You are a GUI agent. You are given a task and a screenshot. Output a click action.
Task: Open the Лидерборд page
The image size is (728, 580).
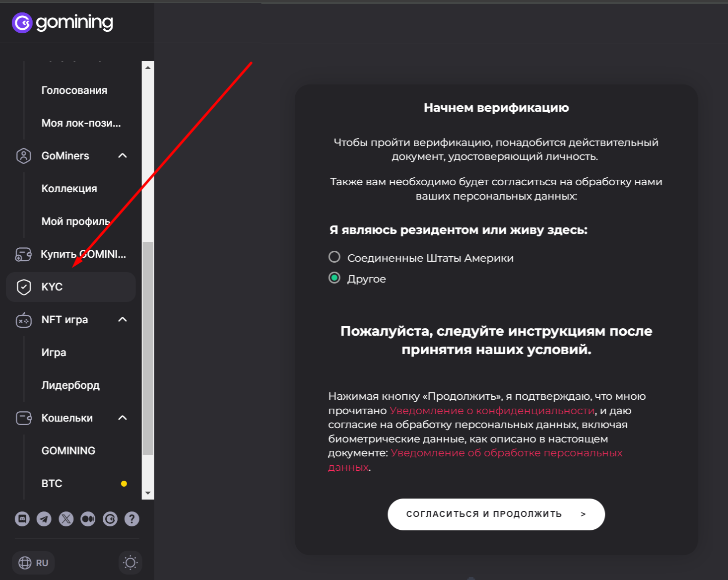[x=71, y=385]
